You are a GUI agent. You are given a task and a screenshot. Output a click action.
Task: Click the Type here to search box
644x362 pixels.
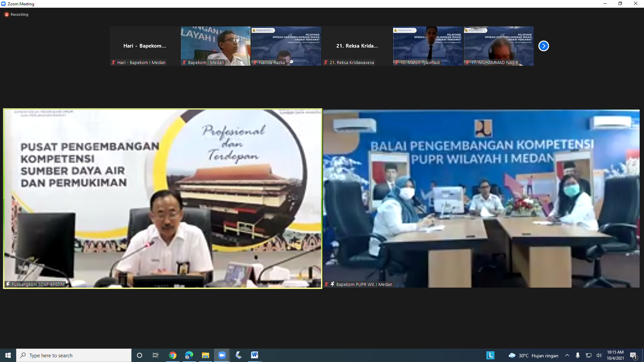74,355
